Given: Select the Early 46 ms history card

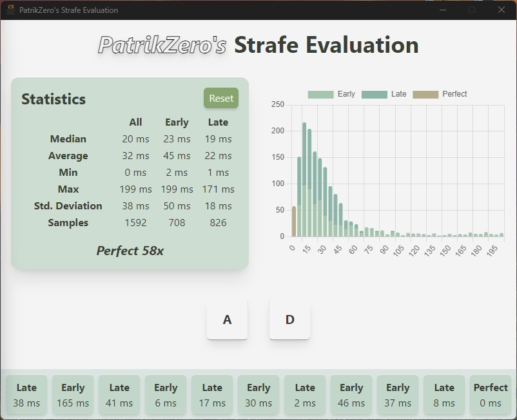Looking at the screenshot, I should click(x=351, y=395).
